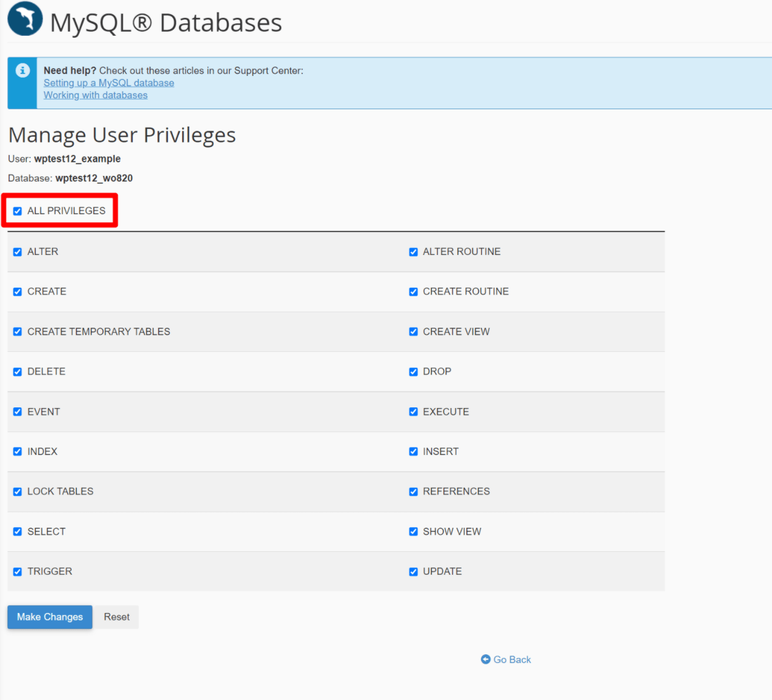Screen dimensions: 772x700
Task: Toggle the EXECUTE privilege checkbox
Action: point(413,412)
